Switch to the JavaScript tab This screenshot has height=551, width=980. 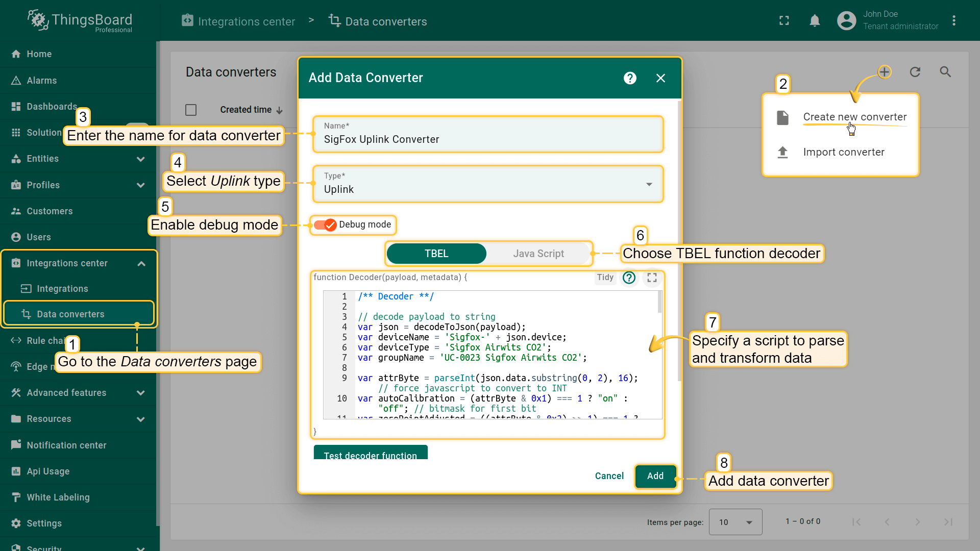538,254
